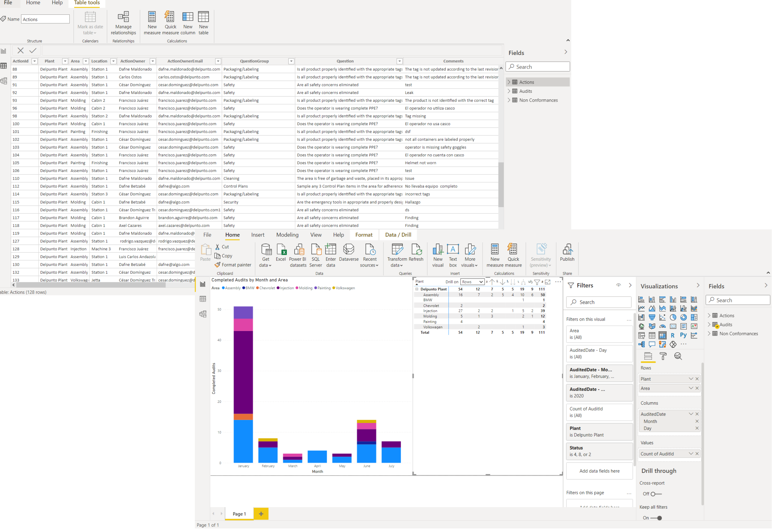Expand Audits table in upper Fields pane

[x=509, y=91]
